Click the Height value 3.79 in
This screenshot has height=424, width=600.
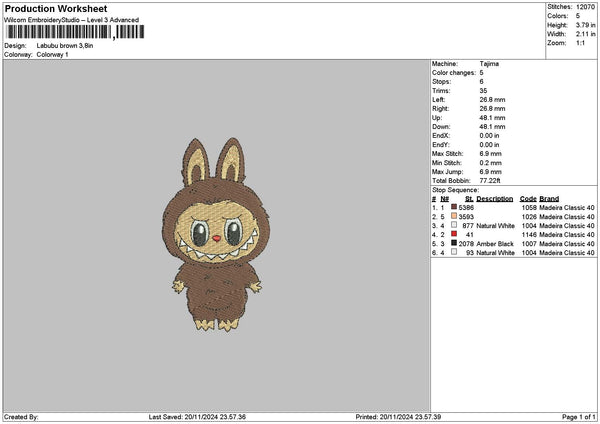(585, 25)
